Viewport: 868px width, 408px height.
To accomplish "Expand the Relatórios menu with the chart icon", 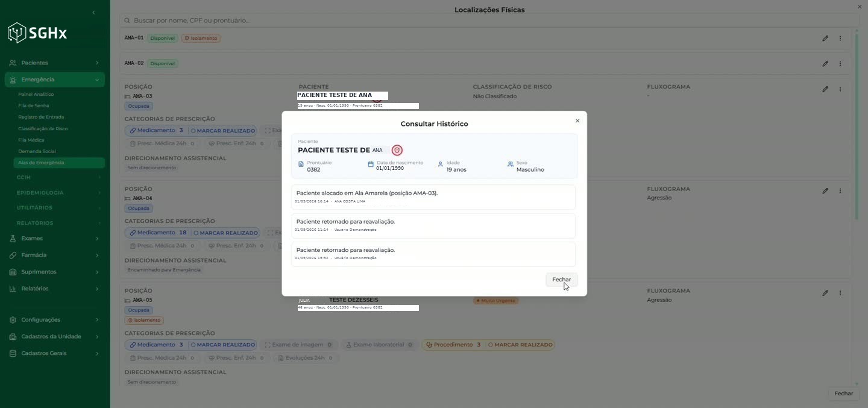I will [54, 289].
